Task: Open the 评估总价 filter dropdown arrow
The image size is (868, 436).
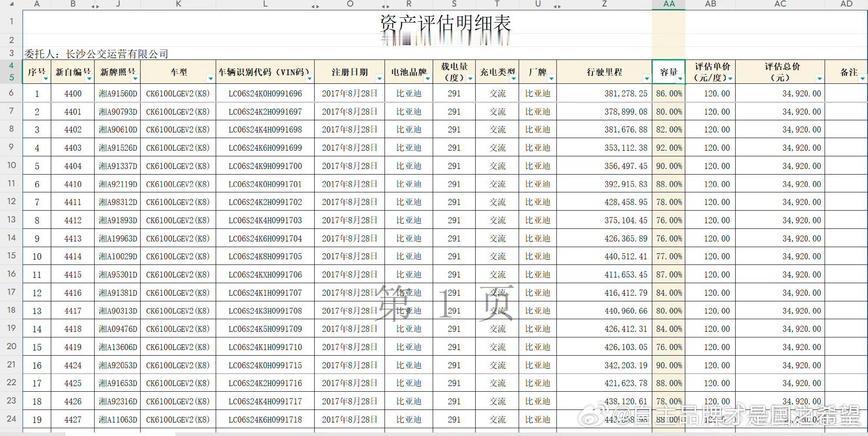Action: point(819,79)
